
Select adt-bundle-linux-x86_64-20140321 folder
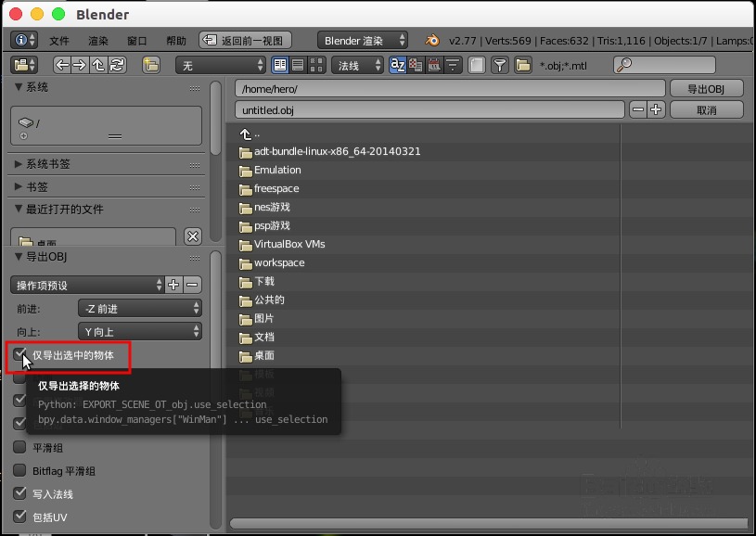pos(330,151)
